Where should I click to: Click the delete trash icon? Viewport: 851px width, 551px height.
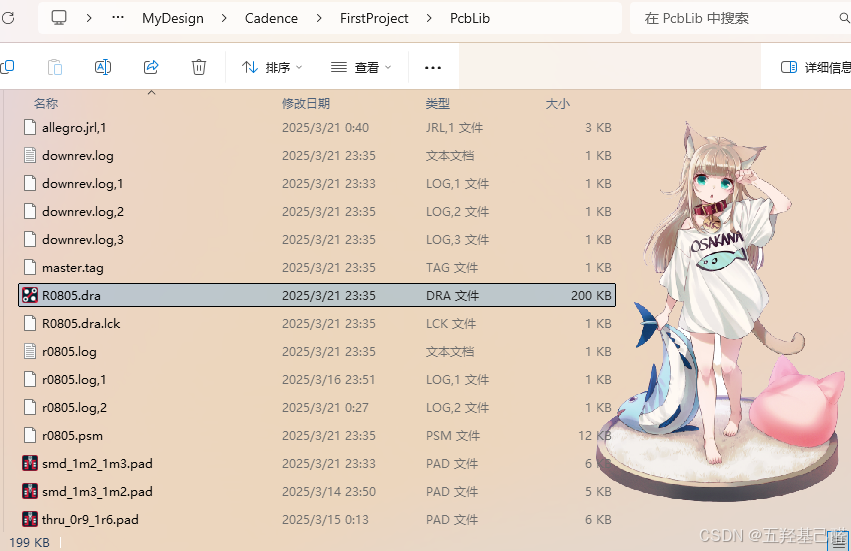click(199, 67)
